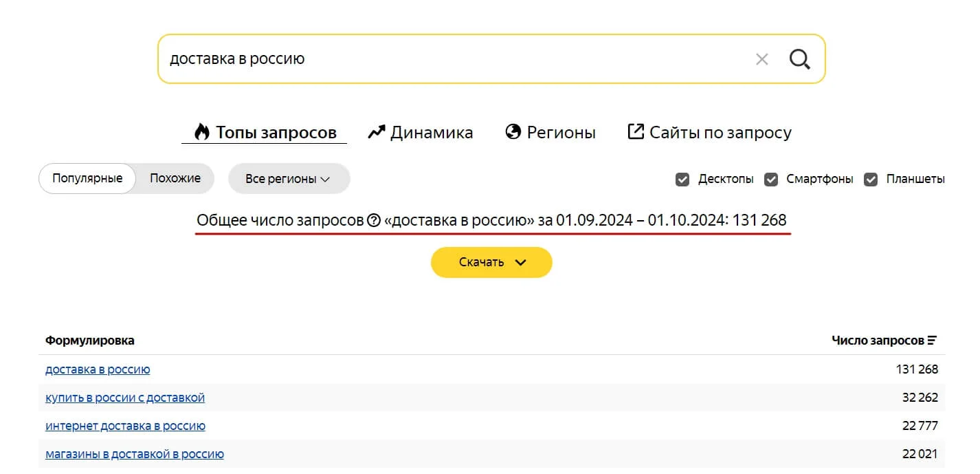The height and width of the screenshot is (474, 980).
Task: Open the Скачать download dropdown
Action: tap(491, 262)
